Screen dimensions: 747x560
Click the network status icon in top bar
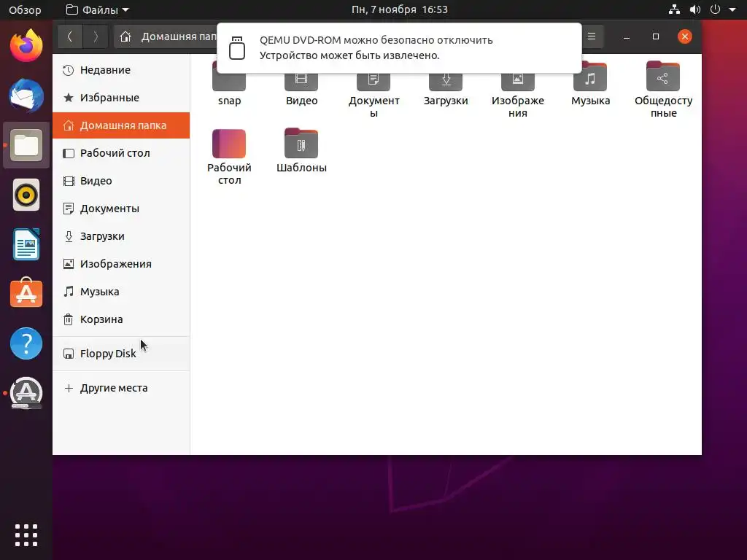[674, 9]
